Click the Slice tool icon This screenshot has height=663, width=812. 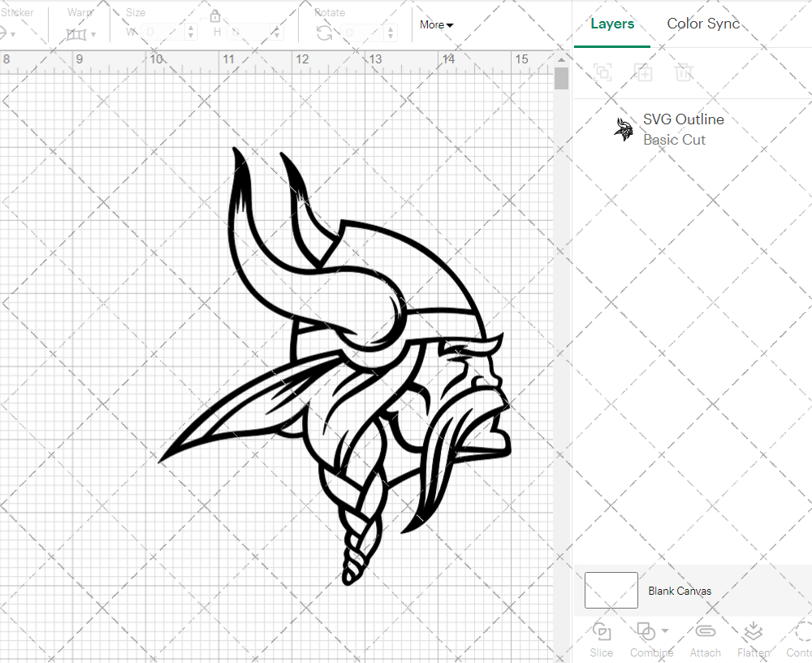(x=602, y=632)
